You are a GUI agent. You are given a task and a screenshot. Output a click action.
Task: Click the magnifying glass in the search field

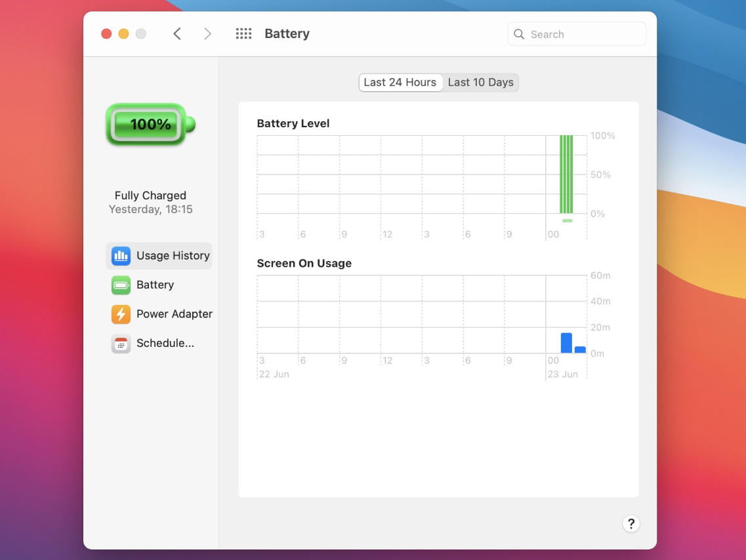coord(519,33)
